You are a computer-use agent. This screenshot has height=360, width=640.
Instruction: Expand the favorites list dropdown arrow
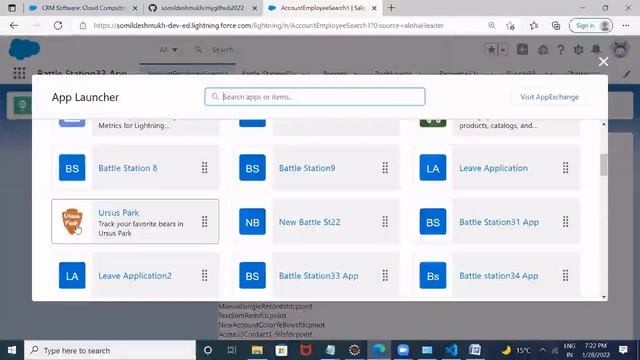(x=503, y=50)
